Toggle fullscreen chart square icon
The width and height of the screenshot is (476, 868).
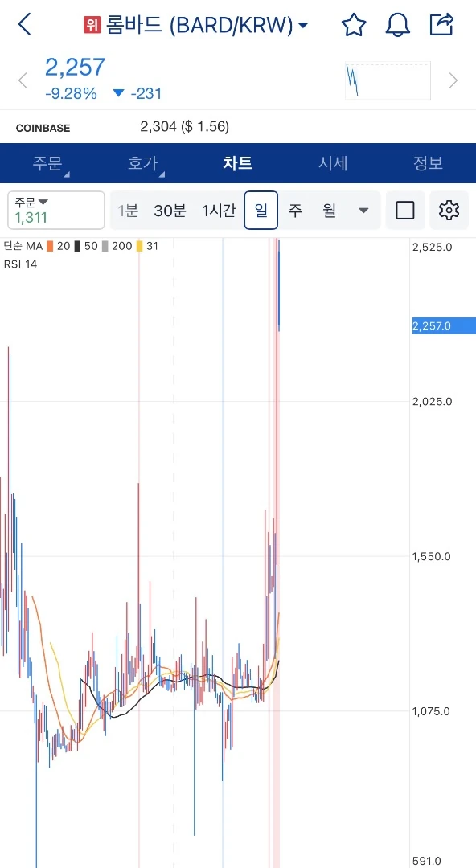[x=405, y=211]
